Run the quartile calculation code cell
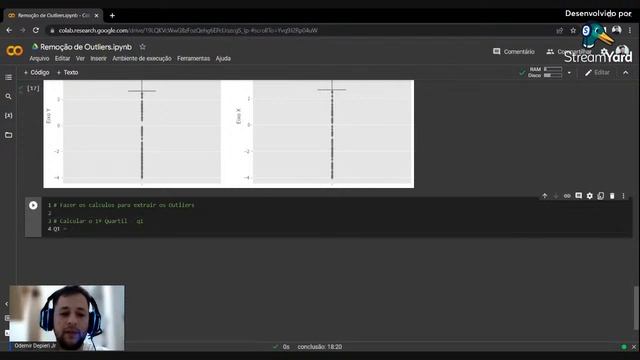The height and width of the screenshot is (360, 640). [33, 205]
